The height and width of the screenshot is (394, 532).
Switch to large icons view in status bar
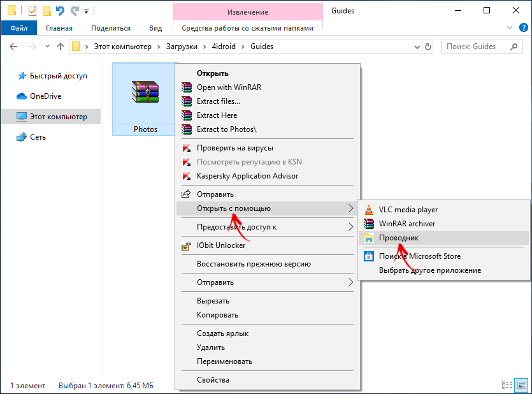(x=521, y=386)
